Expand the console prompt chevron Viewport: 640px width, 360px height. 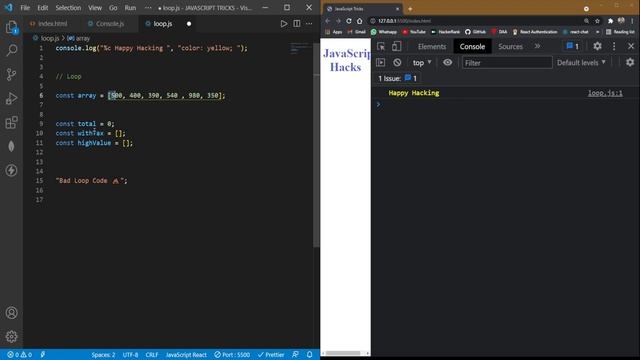tap(378, 104)
